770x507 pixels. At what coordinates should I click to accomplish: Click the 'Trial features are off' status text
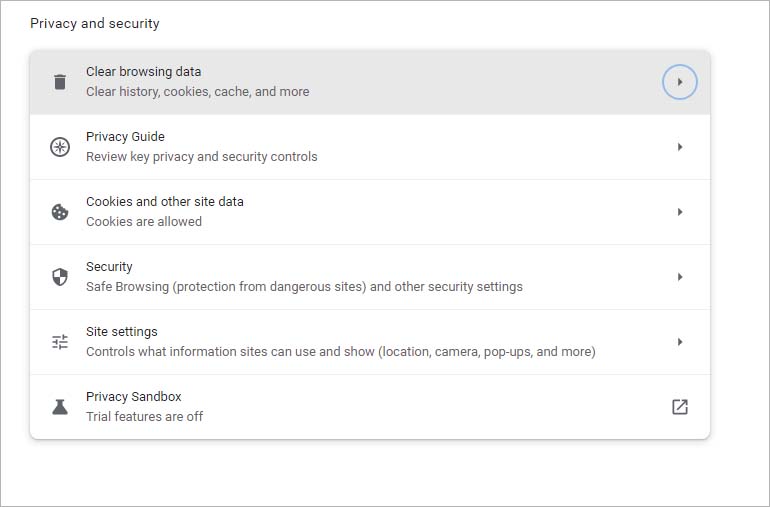(x=144, y=417)
